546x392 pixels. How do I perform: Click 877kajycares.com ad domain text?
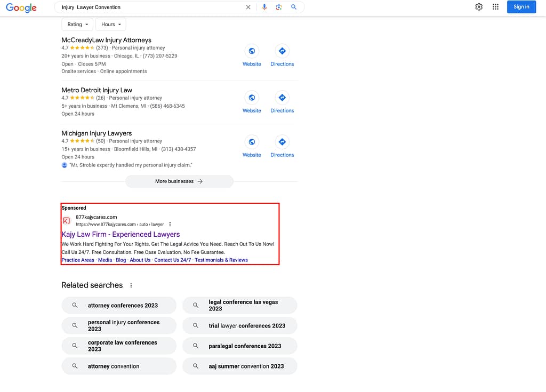[97, 217]
